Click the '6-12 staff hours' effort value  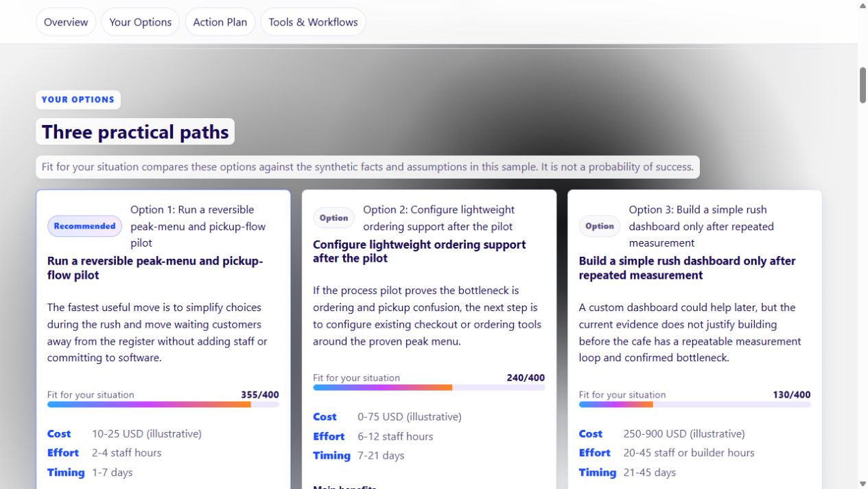395,436
